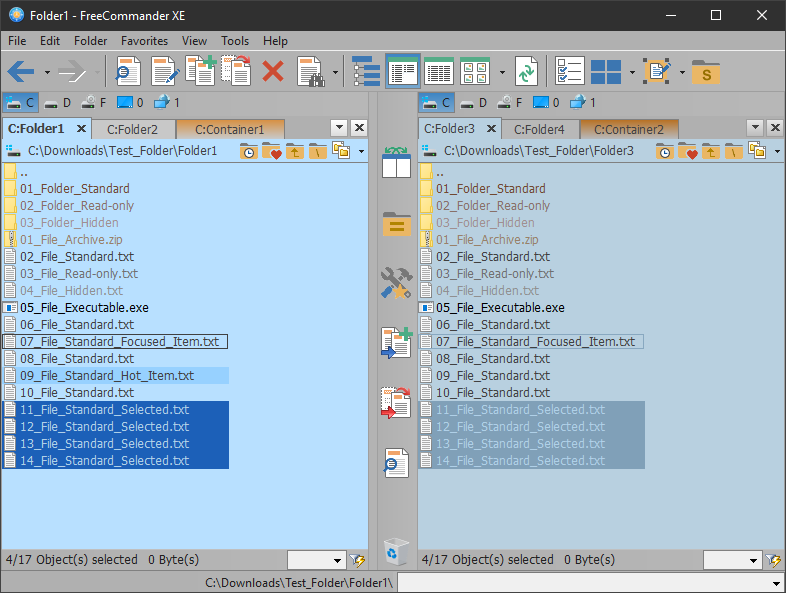This screenshot has height=593, width=786.
Task: Open left panel filter combo box
Action: 316,560
